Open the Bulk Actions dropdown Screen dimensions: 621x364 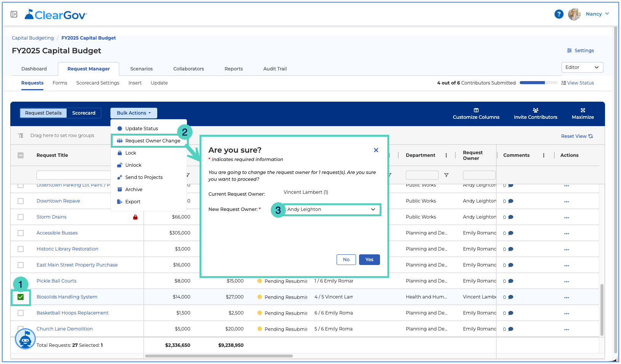click(134, 113)
